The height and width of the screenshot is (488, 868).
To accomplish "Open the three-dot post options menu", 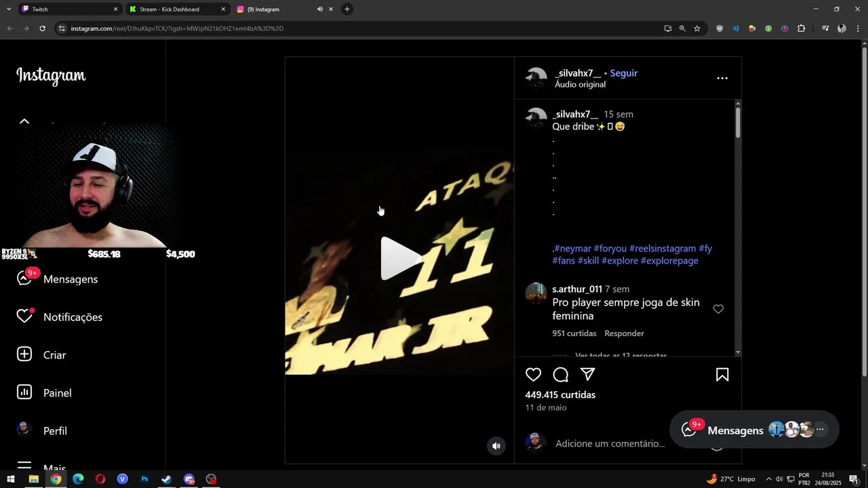I will click(722, 78).
